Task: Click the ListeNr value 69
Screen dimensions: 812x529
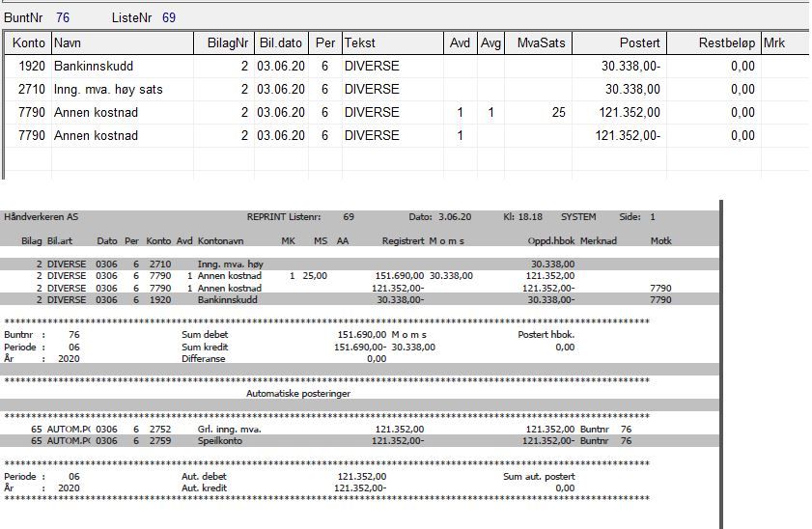Action: pyautogui.click(x=169, y=17)
